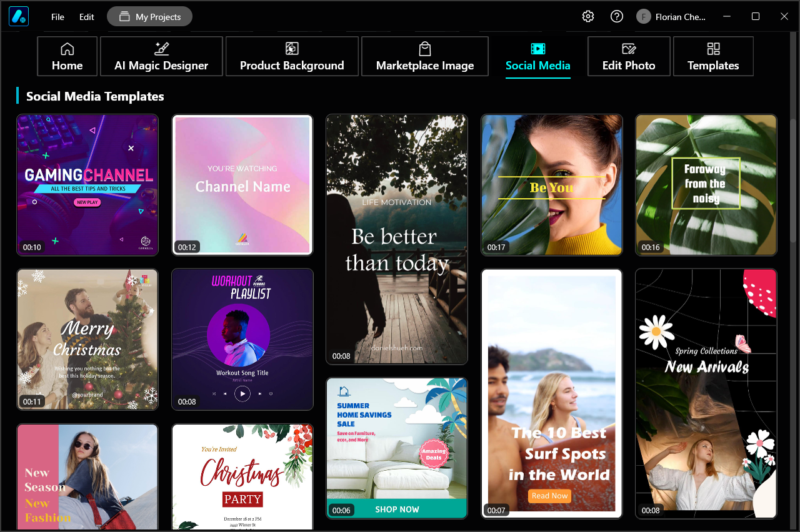Browse the Templates section
800x532 pixels.
(712, 56)
